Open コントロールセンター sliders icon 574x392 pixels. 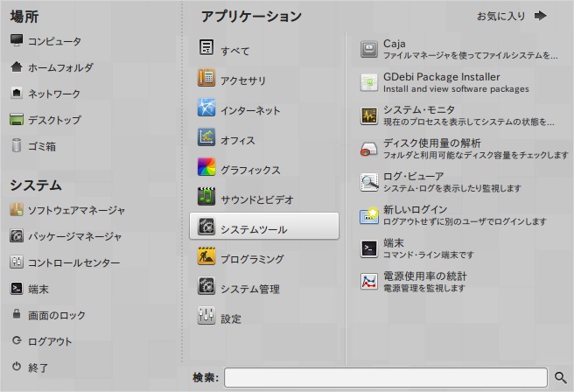[17, 262]
